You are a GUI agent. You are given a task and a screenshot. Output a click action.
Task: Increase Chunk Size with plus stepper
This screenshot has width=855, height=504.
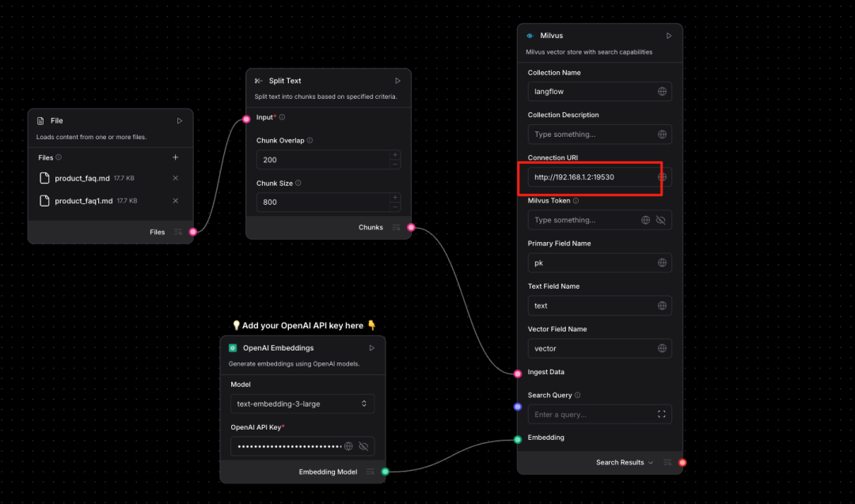click(395, 197)
